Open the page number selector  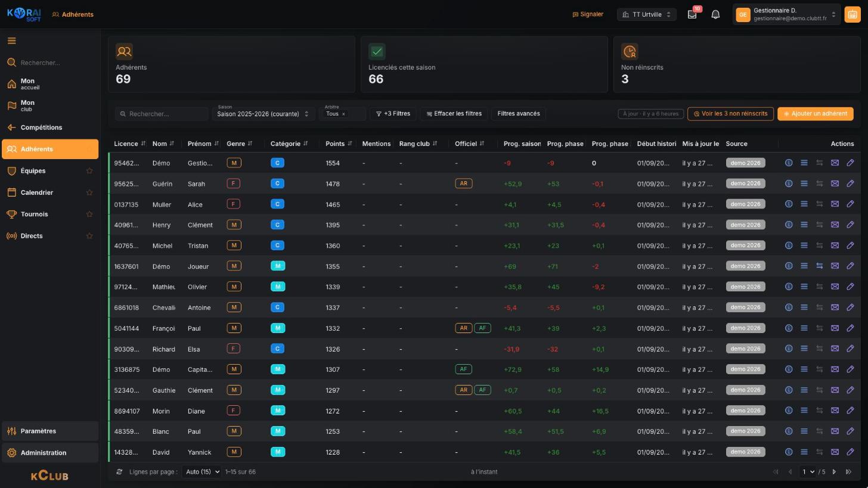tap(808, 472)
